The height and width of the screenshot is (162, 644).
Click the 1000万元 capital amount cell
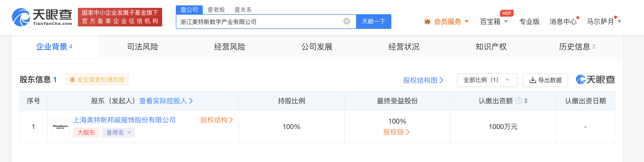[503, 127]
